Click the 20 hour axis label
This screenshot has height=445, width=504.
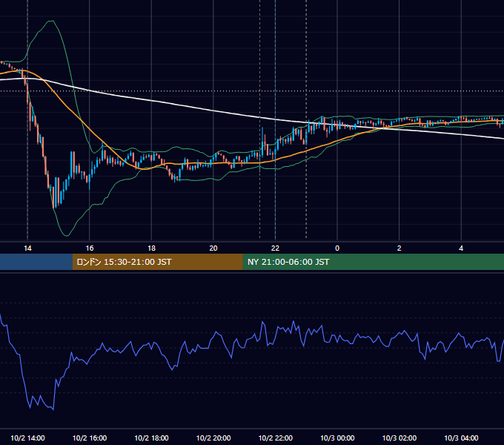(x=213, y=248)
